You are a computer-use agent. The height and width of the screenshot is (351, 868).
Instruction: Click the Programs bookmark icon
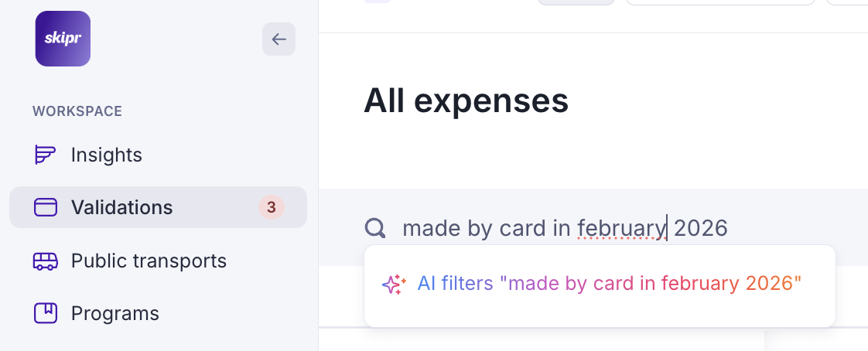click(x=46, y=313)
